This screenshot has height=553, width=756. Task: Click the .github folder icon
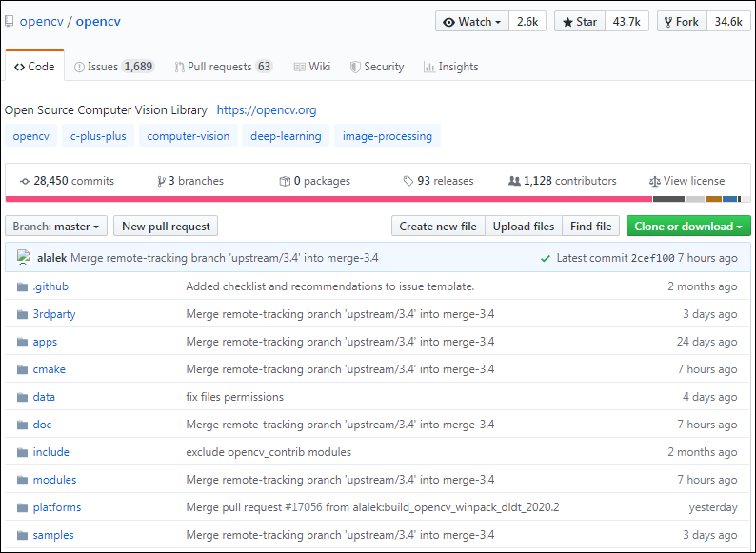point(22,286)
